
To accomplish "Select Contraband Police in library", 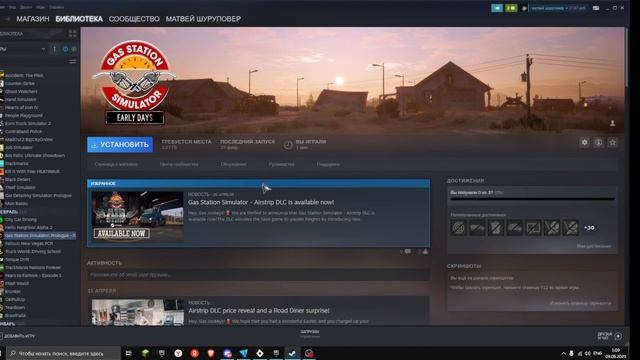I will point(23,131).
